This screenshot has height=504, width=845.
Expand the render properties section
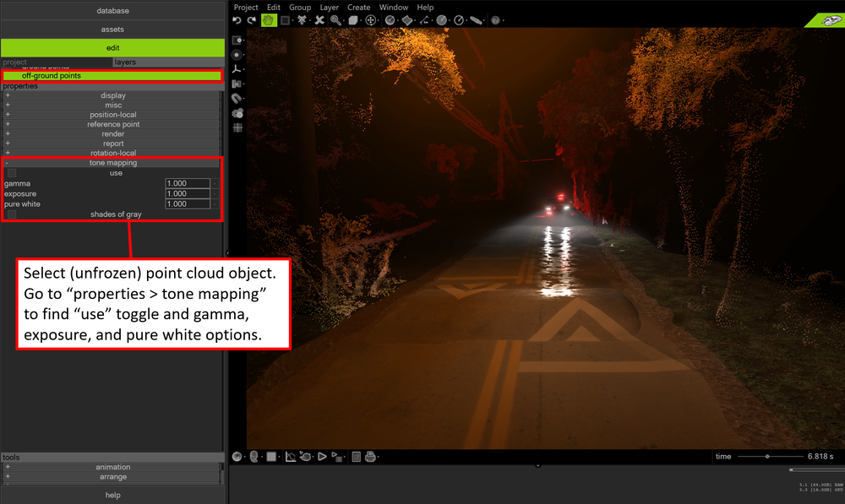(112, 134)
